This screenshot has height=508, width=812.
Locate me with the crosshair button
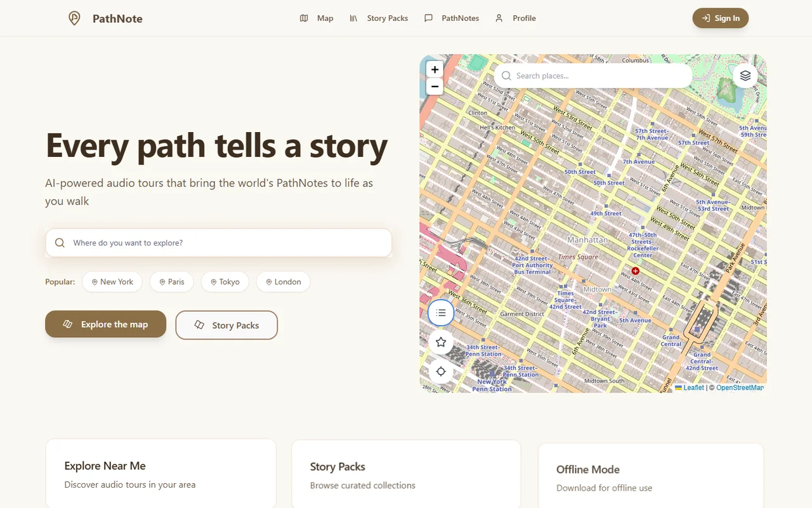(x=441, y=371)
